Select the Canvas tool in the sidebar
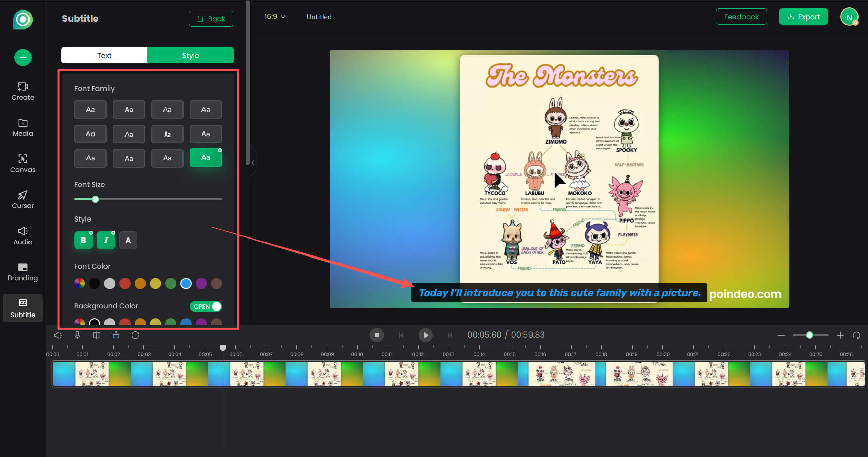The width and height of the screenshot is (868, 457). pos(22,163)
